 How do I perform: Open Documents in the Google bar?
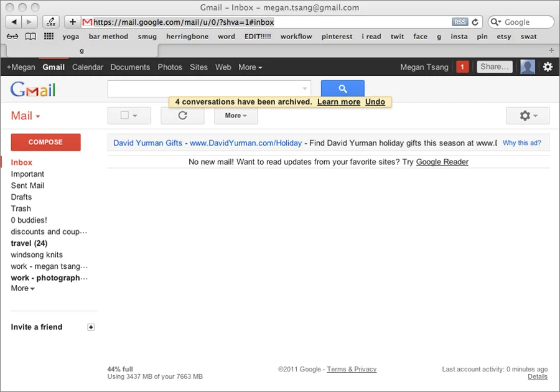130,67
